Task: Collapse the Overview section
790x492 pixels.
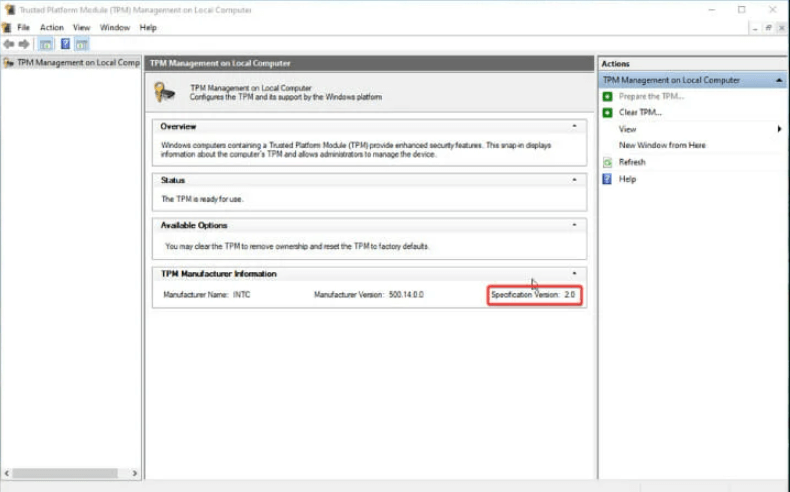Action: [x=574, y=126]
